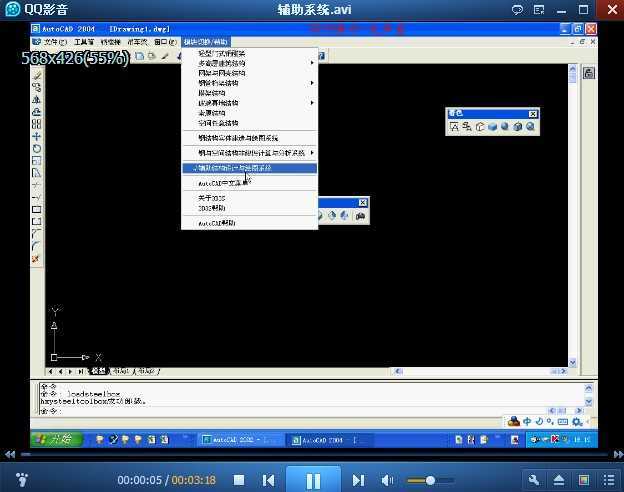The width and height of the screenshot is (624, 492).
Task: Mute the player volume speaker
Action: coord(387,480)
